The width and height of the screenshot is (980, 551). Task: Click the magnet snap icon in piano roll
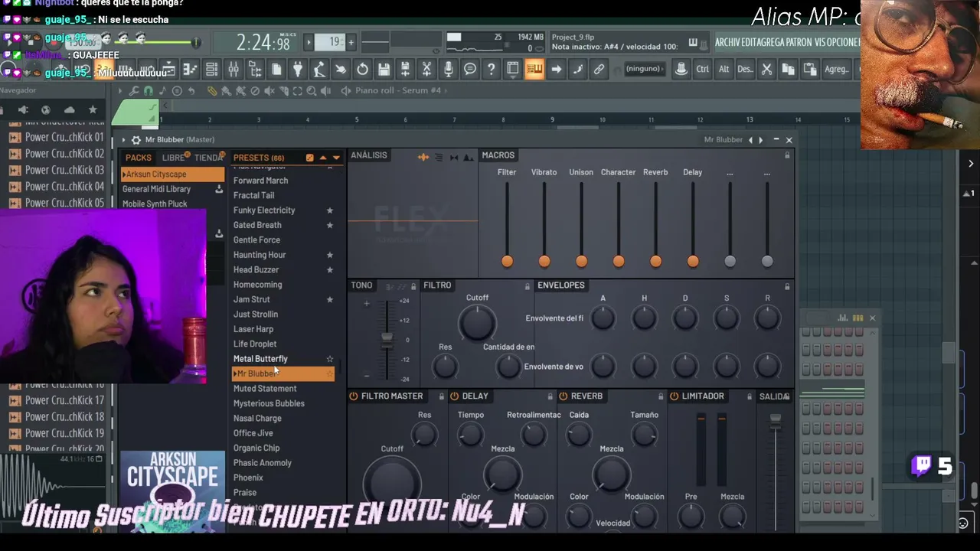point(149,90)
